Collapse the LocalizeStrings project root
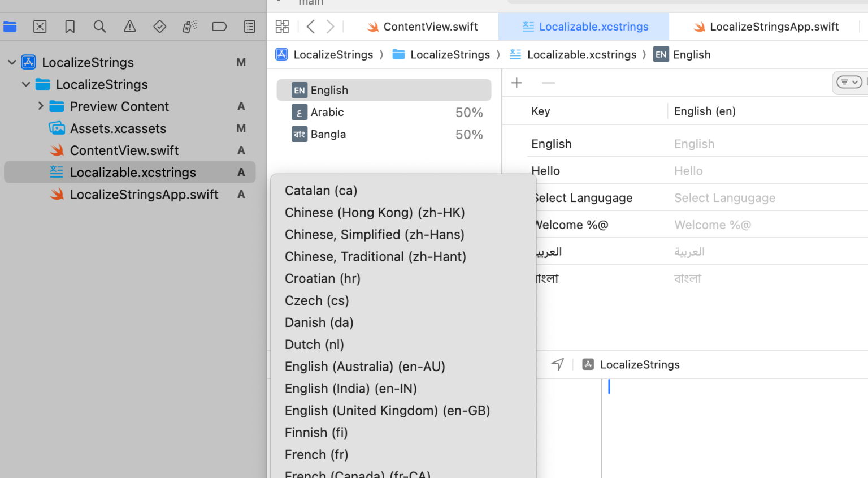This screenshot has height=478, width=868. point(12,62)
